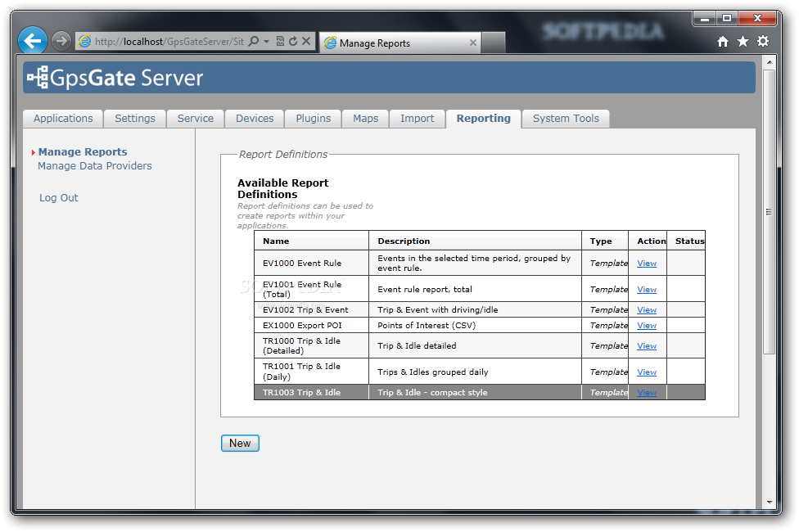Go to the Import tab
This screenshot has width=799, height=532.
coord(418,118)
